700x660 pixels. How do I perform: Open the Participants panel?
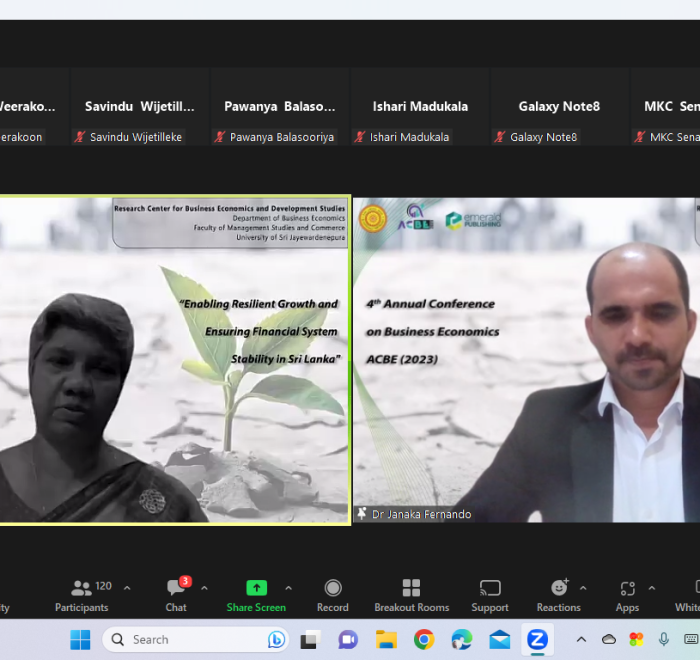coord(82,595)
